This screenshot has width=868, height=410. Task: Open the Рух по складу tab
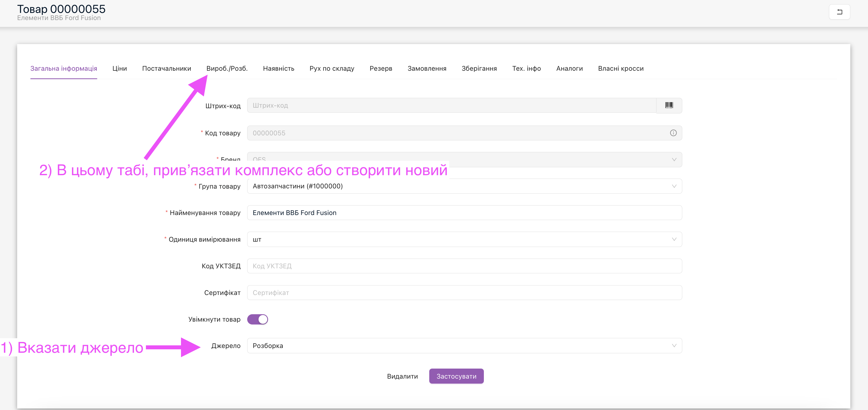pos(332,68)
